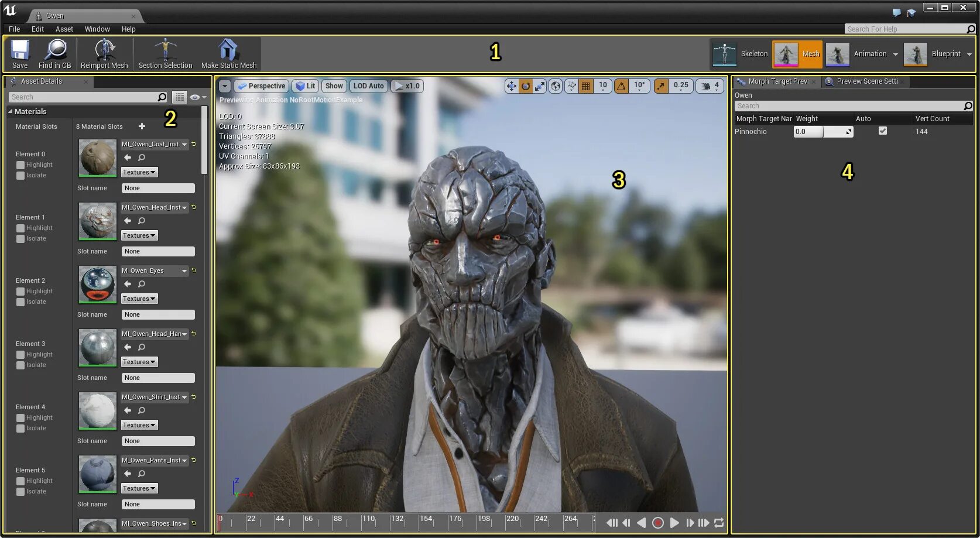Add a new material slot
The image size is (980, 538).
pos(142,126)
